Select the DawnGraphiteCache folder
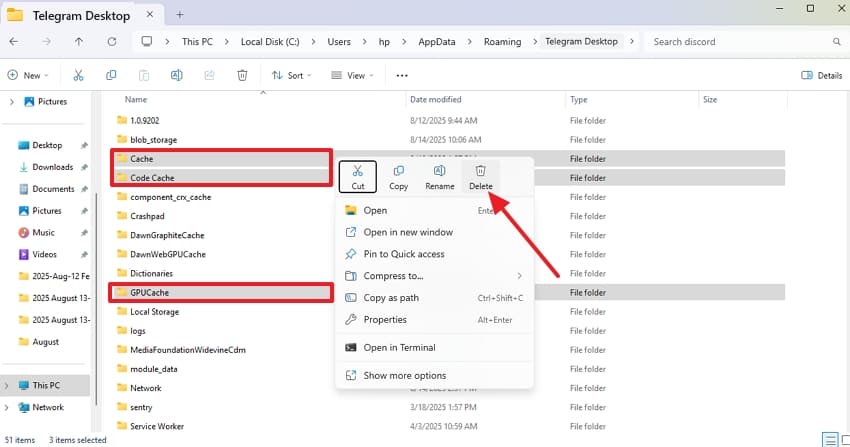This screenshot has width=850, height=447. click(x=167, y=235)
